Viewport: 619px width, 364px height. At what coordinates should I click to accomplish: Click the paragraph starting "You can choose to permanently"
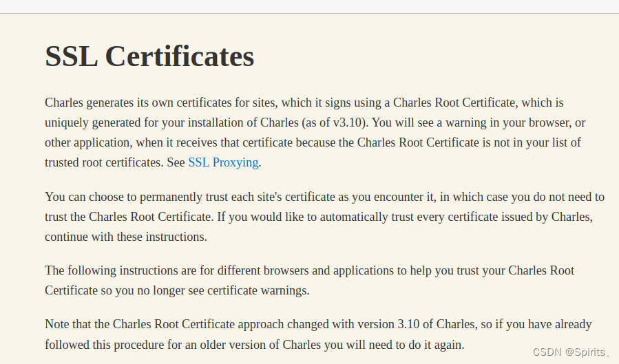(x=324, y=217)
